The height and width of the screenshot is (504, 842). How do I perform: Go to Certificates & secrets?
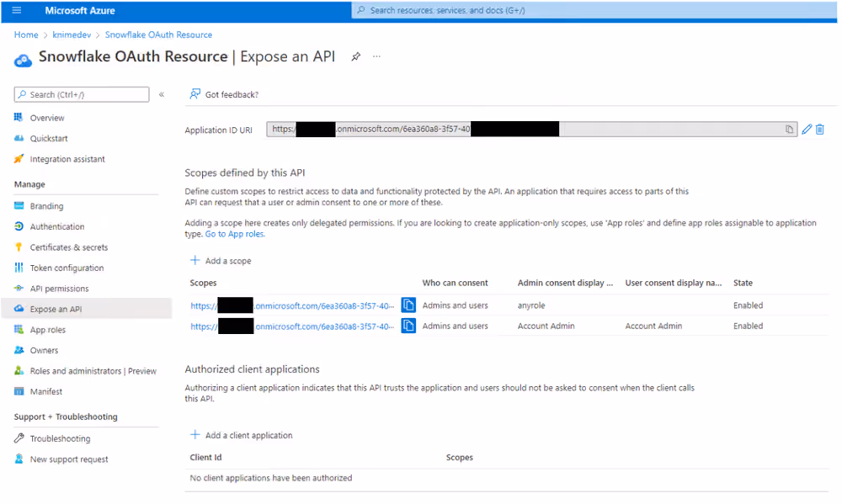(x=69, y=247)
